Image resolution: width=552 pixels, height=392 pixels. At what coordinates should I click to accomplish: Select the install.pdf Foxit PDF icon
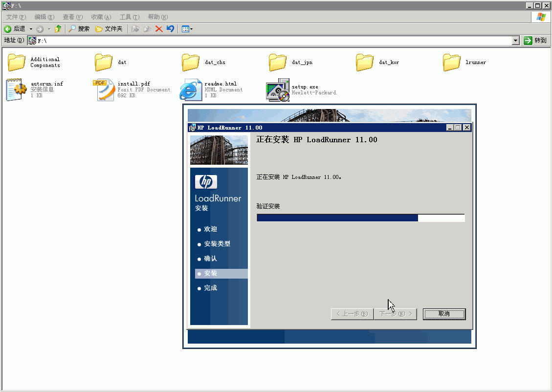104,90
